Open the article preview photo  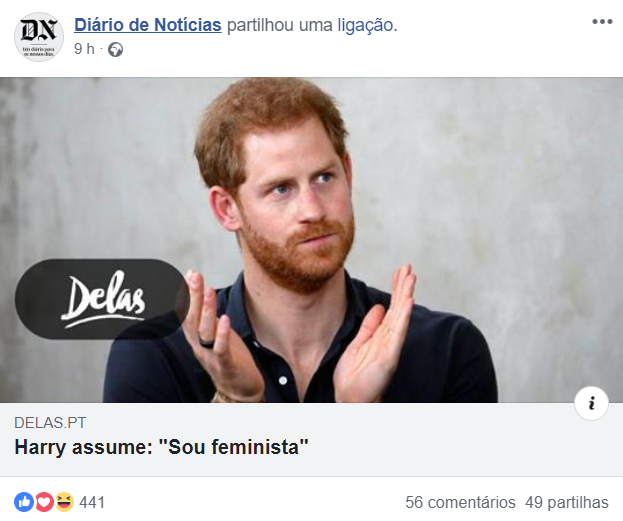tap(312, 240)
